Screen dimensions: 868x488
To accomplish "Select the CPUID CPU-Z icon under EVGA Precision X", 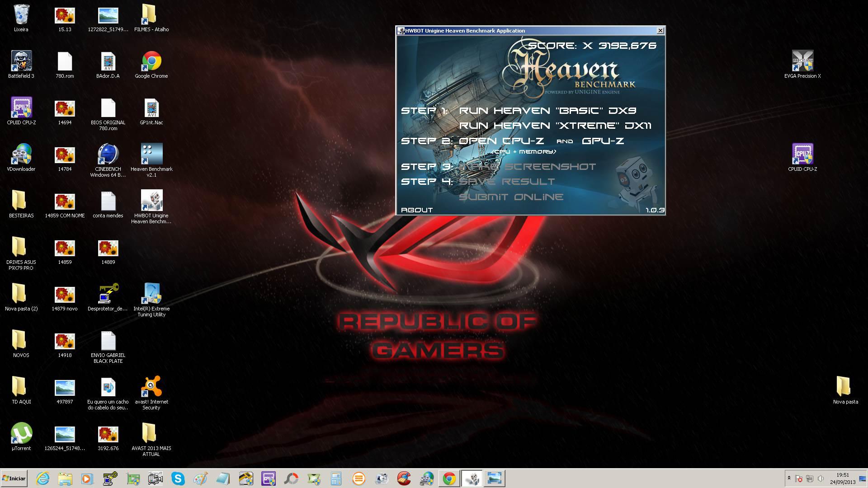I will (x=802, y=158).
